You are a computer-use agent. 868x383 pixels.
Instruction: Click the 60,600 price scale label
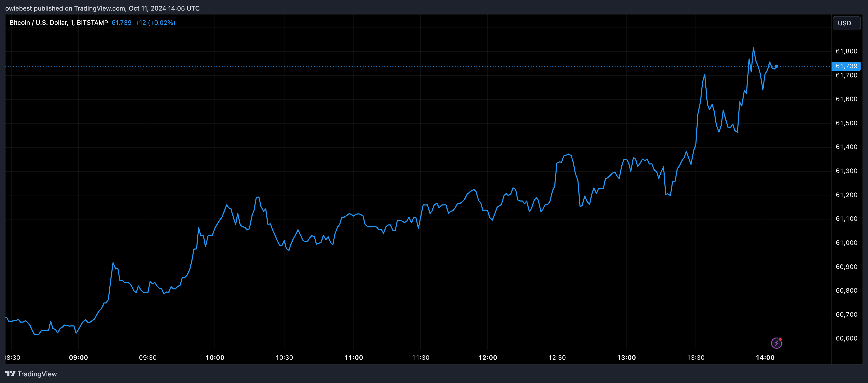click(x=846, y=338)
